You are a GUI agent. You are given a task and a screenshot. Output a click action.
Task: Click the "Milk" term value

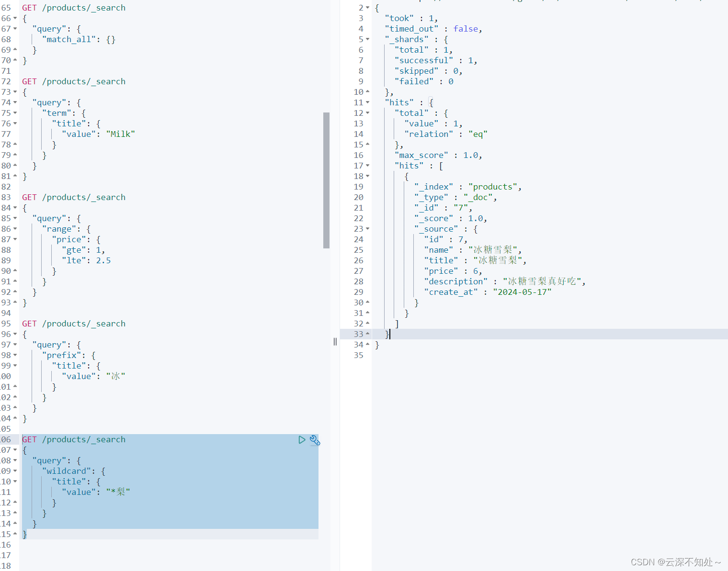(121, 134)
